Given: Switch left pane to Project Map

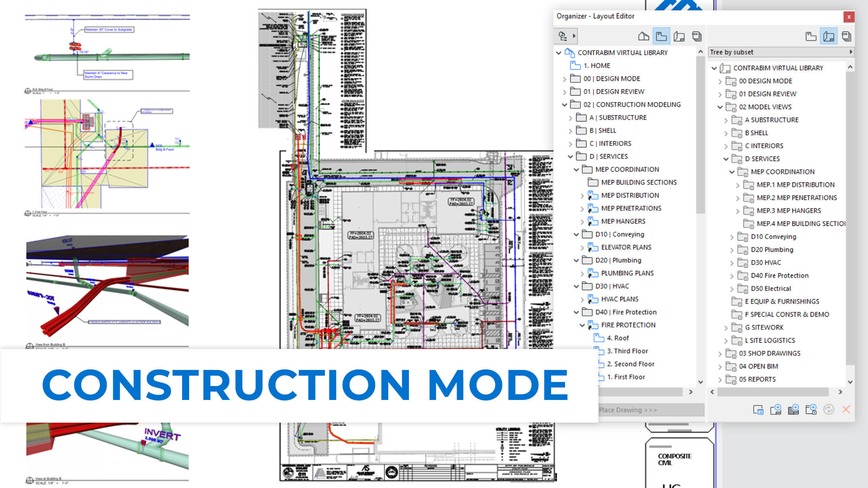Looking at the screenshot, I should click(643, 36).
